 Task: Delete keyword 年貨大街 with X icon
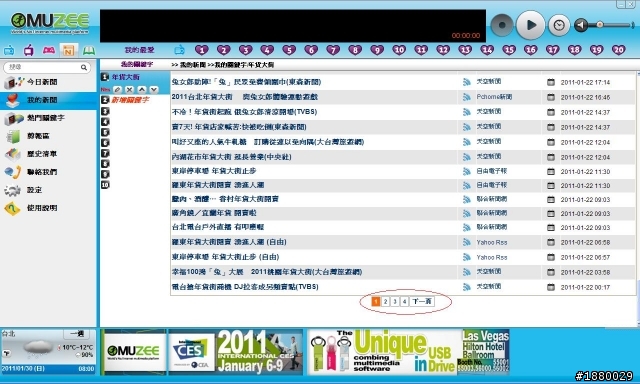129,89
